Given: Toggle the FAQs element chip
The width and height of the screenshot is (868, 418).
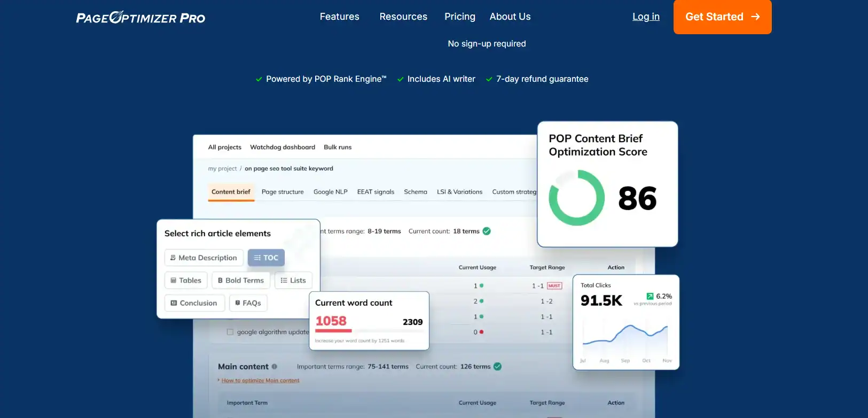Looking at the screenshot, I should pyautogui.click(x=248, y=303).
